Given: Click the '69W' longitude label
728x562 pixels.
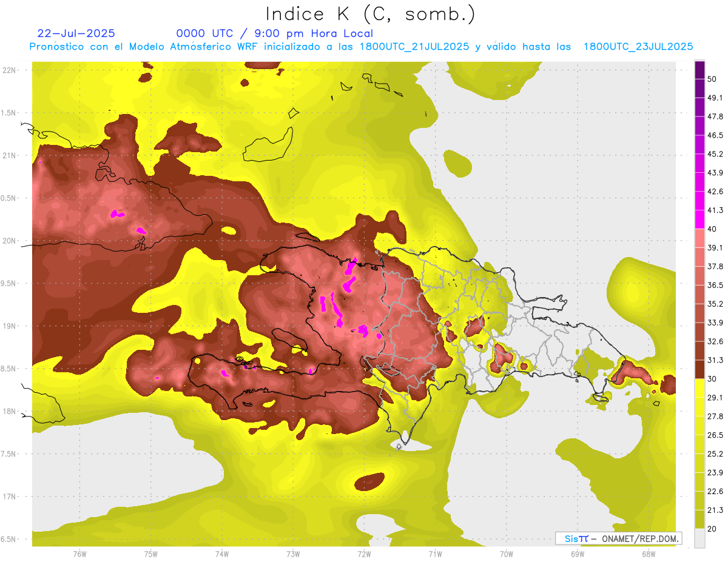Looking at the screenshot, I should (577, 554).
